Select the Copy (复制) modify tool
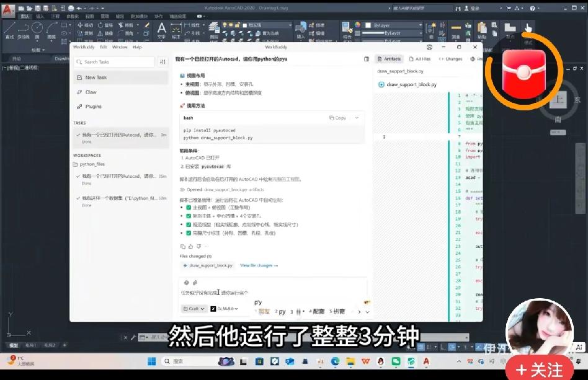 [85, 33]
